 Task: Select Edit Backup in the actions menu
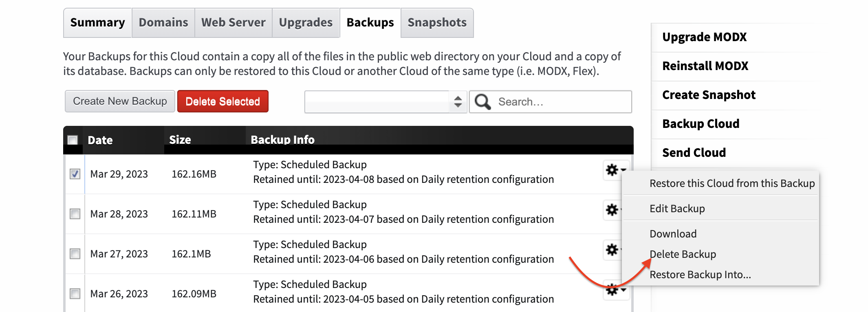(678, 208)
